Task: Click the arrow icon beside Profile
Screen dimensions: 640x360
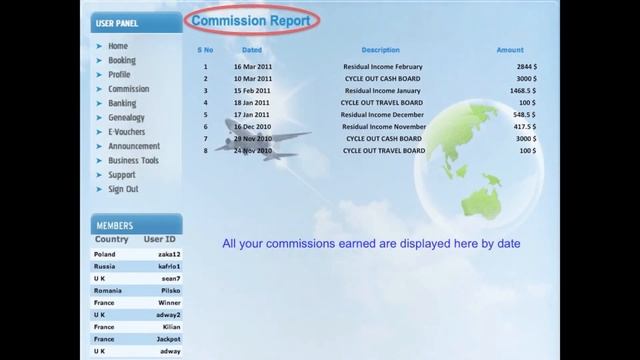Action: [99, 75]
